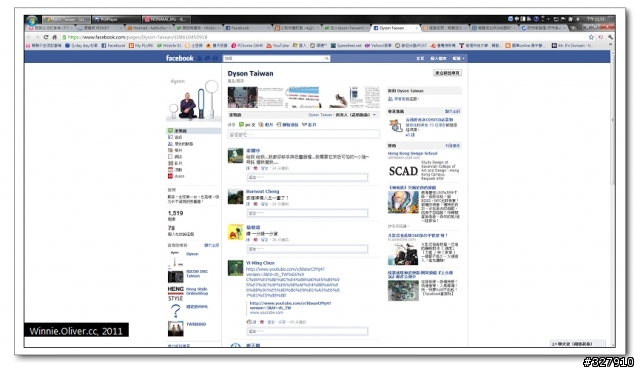Image resolution: width=640 pixels, height=370 pixels.
Task: Click the Facebook logo in the blue header
Action: tap(180, 58)
